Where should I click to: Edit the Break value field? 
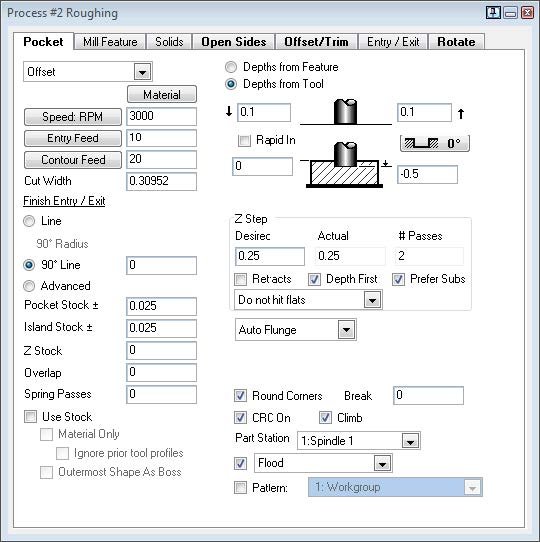(x=428, y=395)
